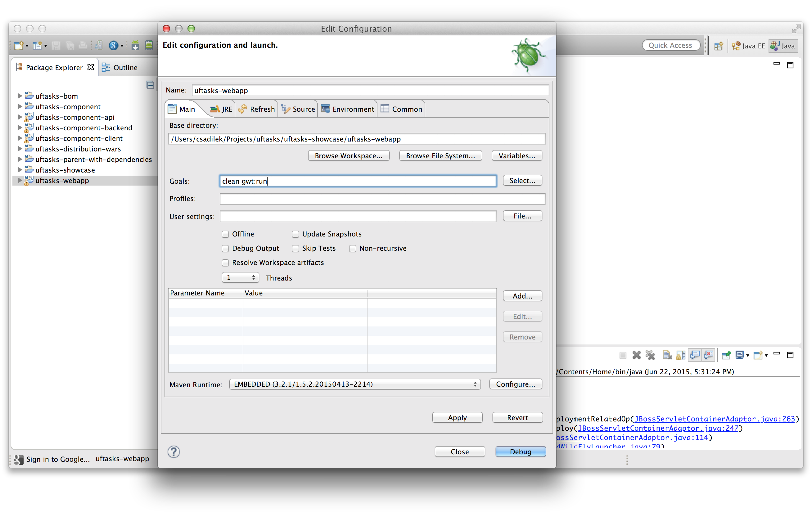Toggle the Debug Output checkbox
The image size is (812, 517).
point(226,248)
